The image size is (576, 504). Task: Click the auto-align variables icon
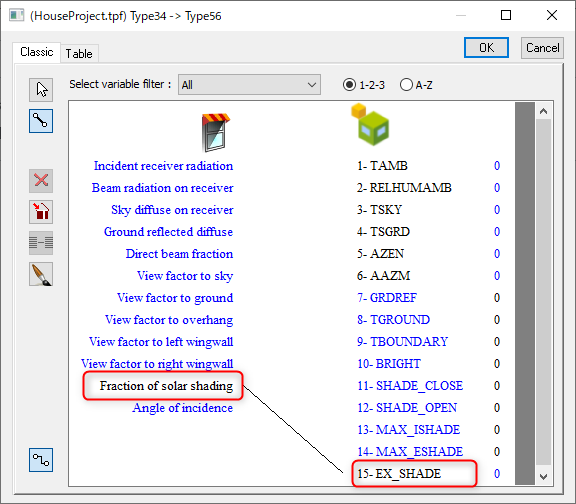[41, 243]
